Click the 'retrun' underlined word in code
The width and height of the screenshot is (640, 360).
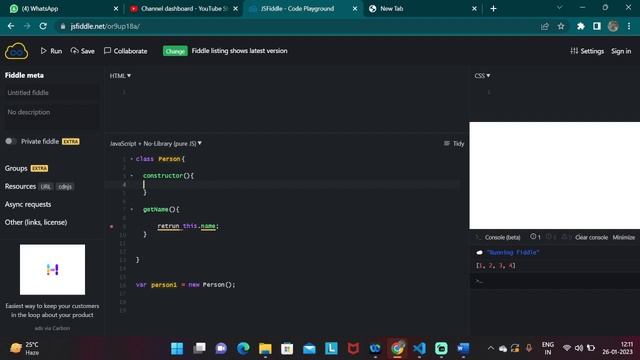click(x=168, y=226)
